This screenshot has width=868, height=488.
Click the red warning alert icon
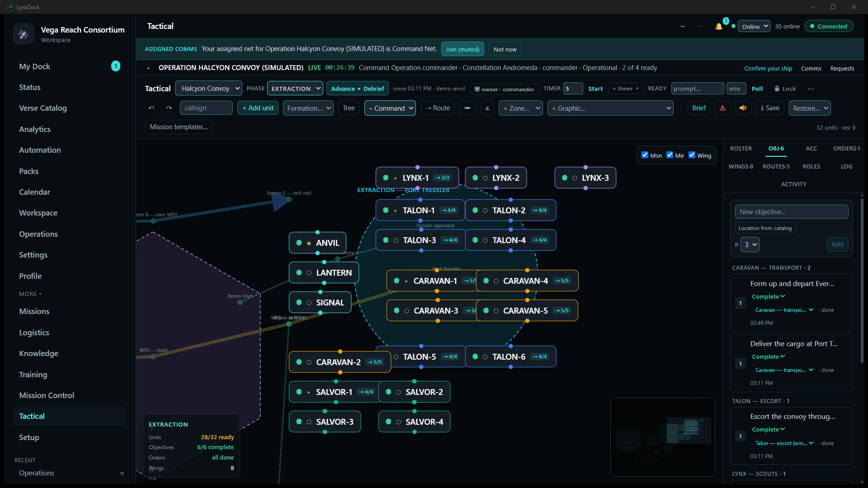click(x=722, y=108)
